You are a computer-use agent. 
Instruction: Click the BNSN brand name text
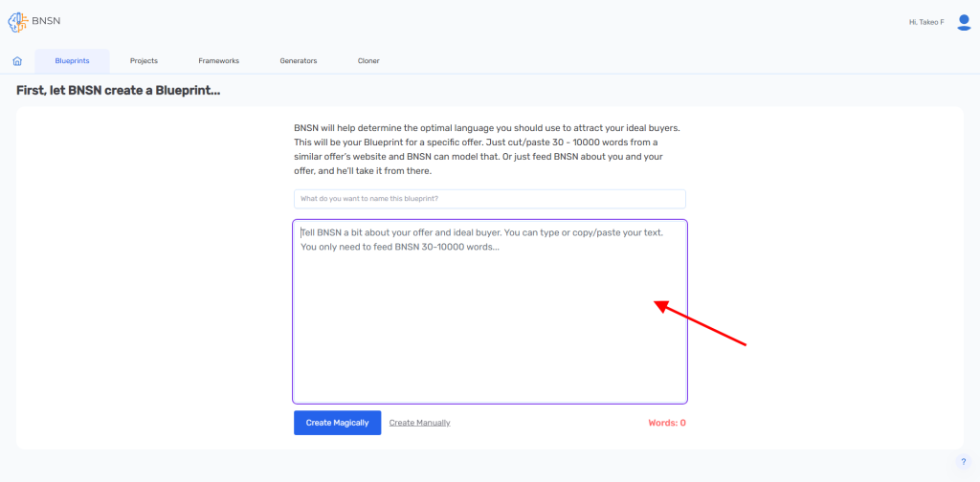(46, 21)
